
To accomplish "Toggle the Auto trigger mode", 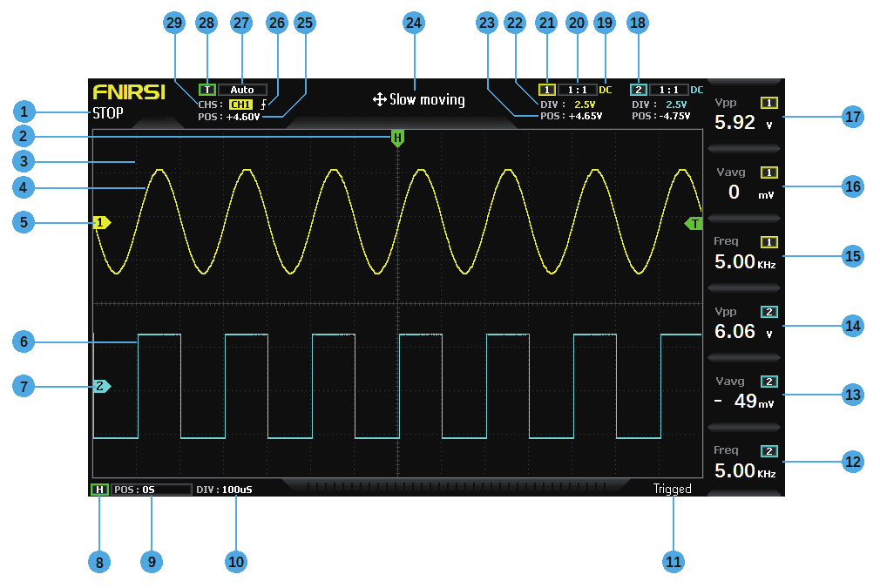I will (242, 90).
